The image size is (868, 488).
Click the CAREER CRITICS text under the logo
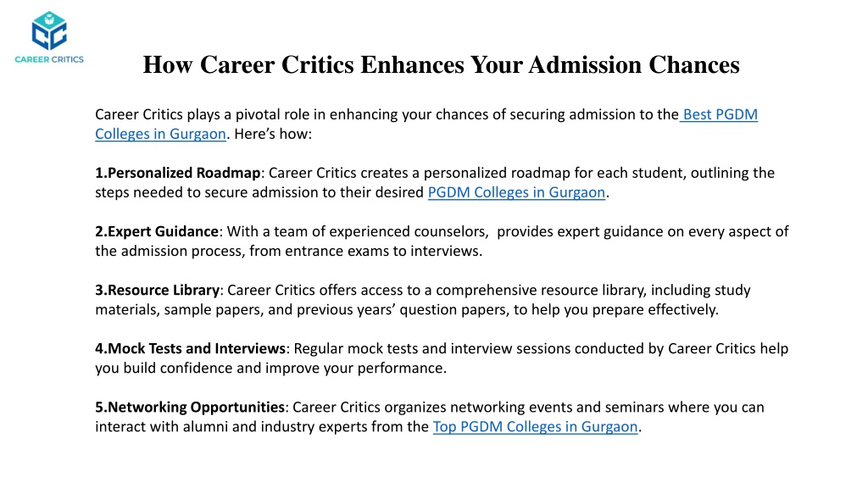point(49,59)
